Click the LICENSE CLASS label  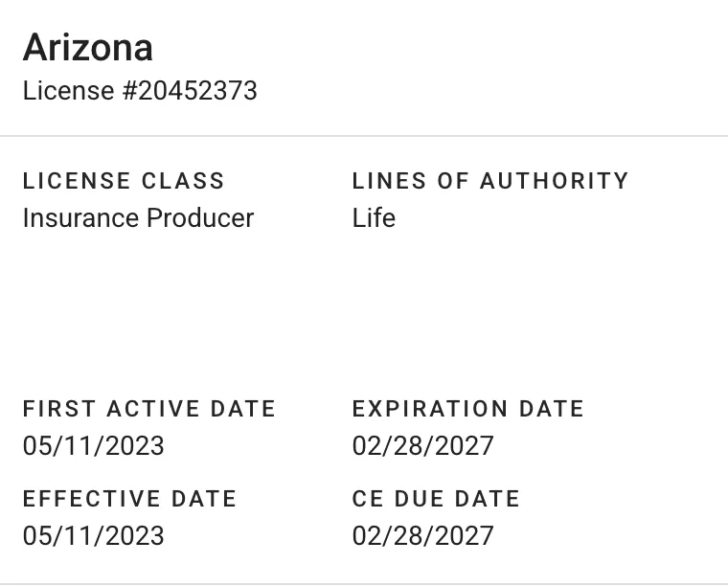tap(124, 181)
